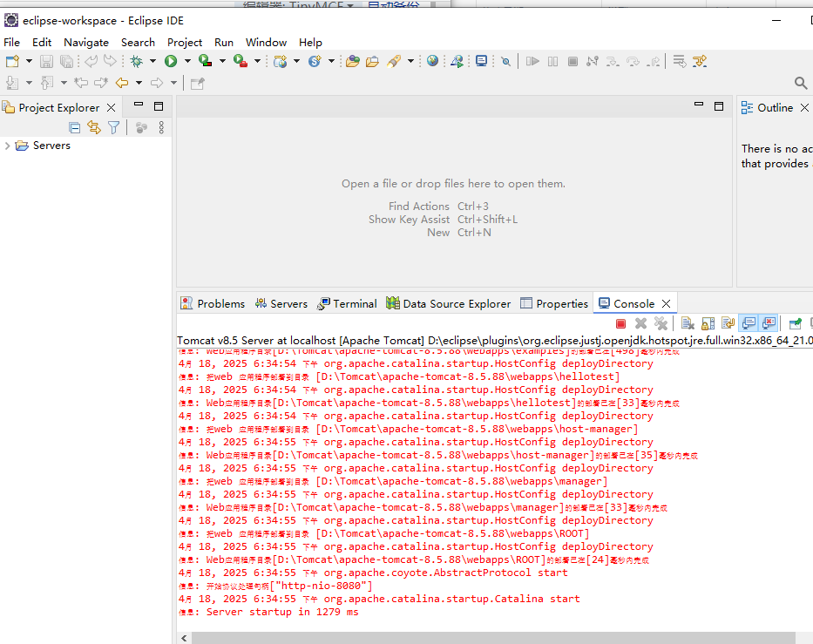This screenshot has height=644, width=813.
Task: Toggle Console Scroll Lock icon
Action: [x=708, y=323]
